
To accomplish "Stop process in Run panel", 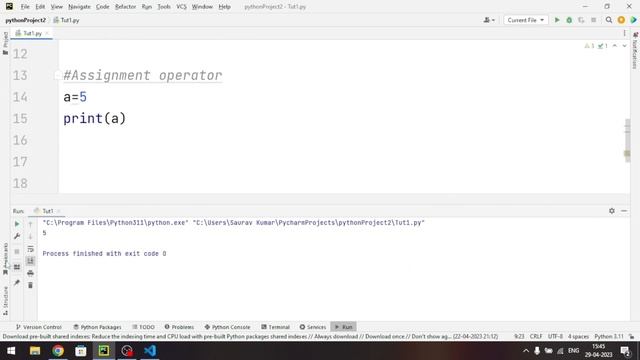I will pos(17,251).
